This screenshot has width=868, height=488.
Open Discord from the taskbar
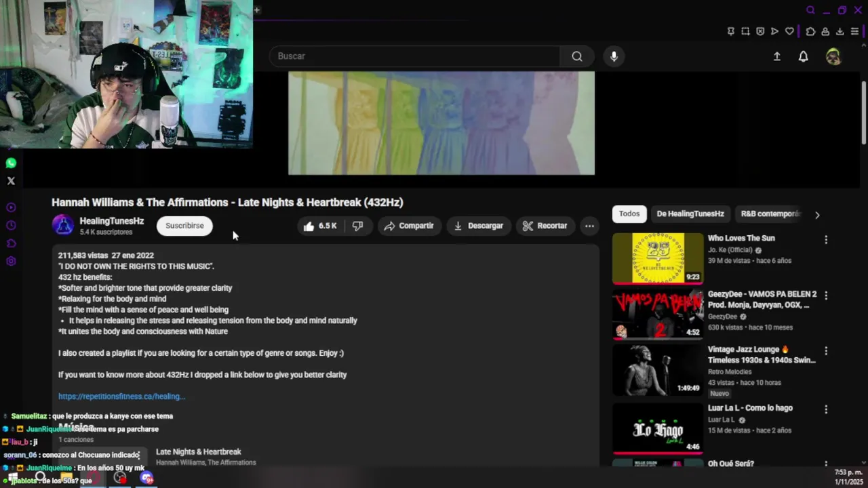147,479
